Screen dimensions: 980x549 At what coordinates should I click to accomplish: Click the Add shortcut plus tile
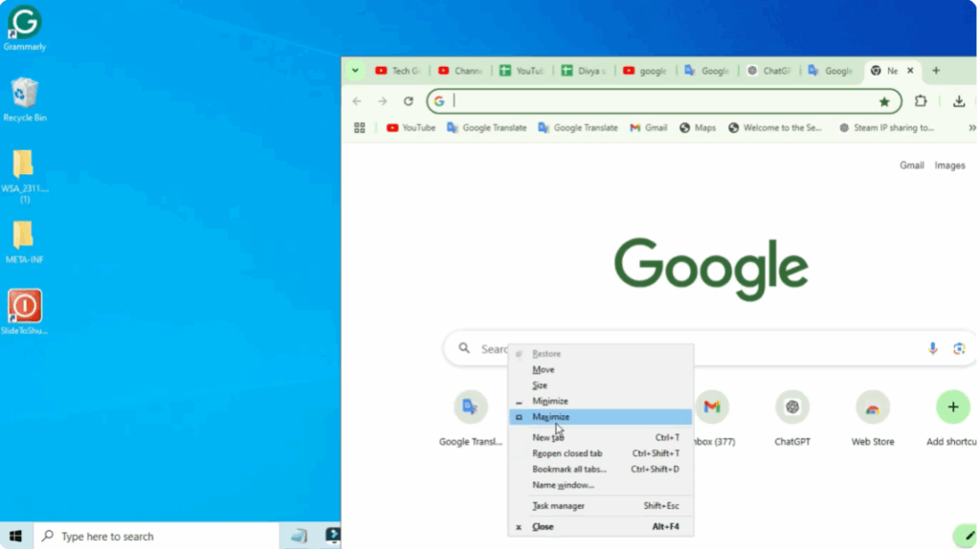click(x=952, y=419)
